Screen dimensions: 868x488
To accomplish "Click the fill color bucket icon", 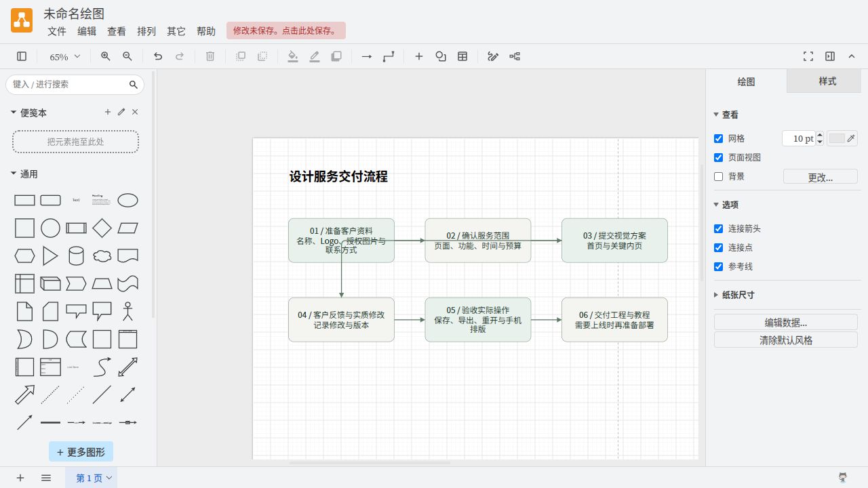I will click(293, 57).
